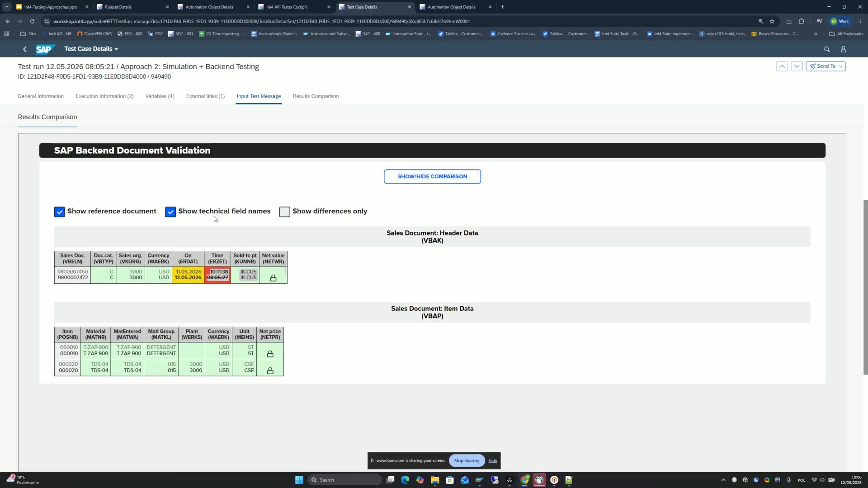Open the Work profile menu

[x=840, y=21]
